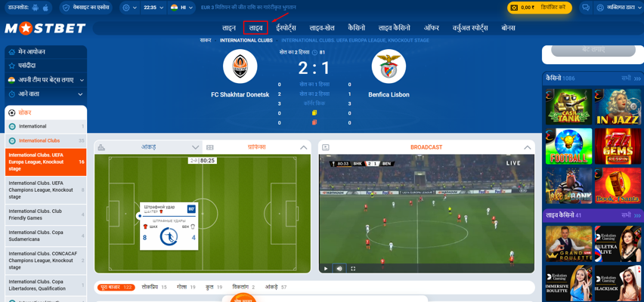The image size is (644, 302).
Task: Open the broadcast in fullscreen
Action: 353,268
